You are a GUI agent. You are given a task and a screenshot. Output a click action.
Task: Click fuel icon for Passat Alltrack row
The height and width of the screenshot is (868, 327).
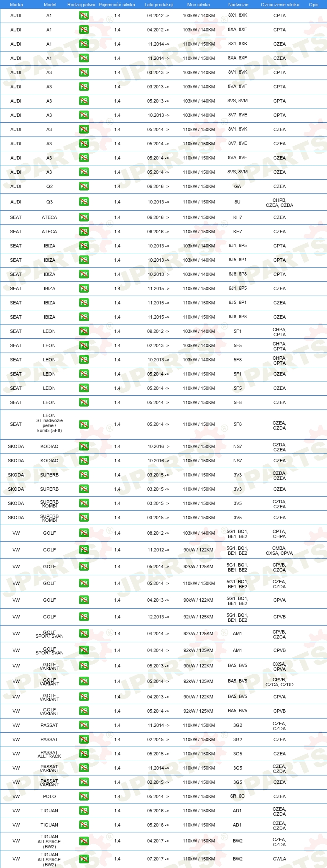coord(84,754)
